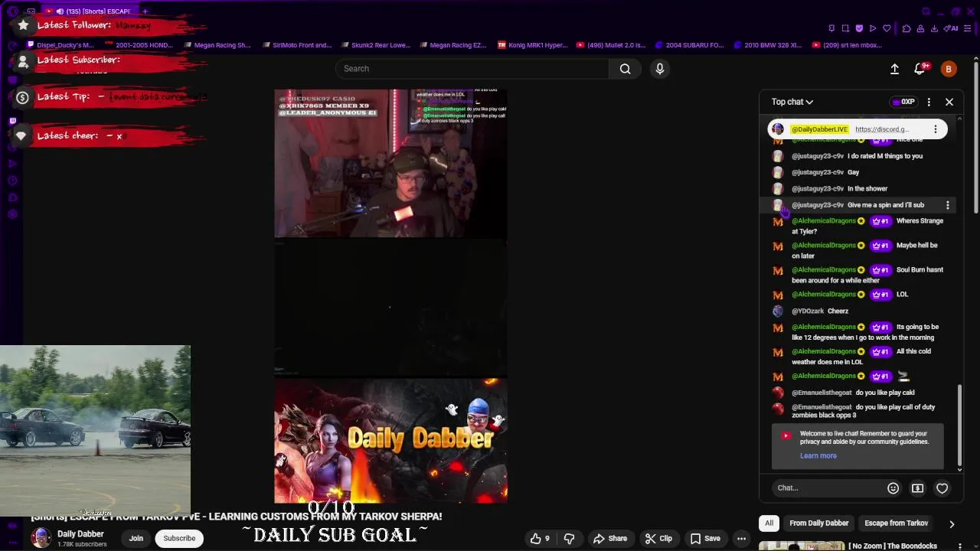Click the Daily Dabber banner image
This screenshot has height=551, width=980.
pyautogui.click(x=390, y=440)
